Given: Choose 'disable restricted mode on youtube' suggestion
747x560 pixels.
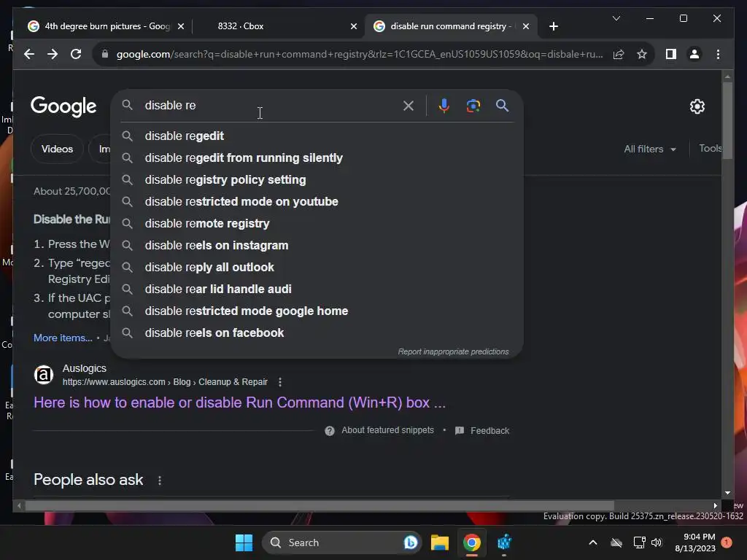Looking at the screenshot, I should (317, 202).
